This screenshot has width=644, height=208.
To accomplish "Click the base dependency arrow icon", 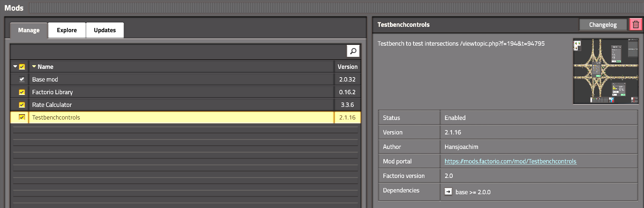I will click(448, 192).
